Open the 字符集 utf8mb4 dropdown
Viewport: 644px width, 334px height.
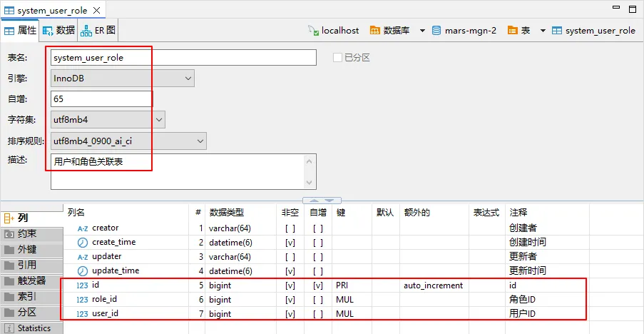click(108, 120)
